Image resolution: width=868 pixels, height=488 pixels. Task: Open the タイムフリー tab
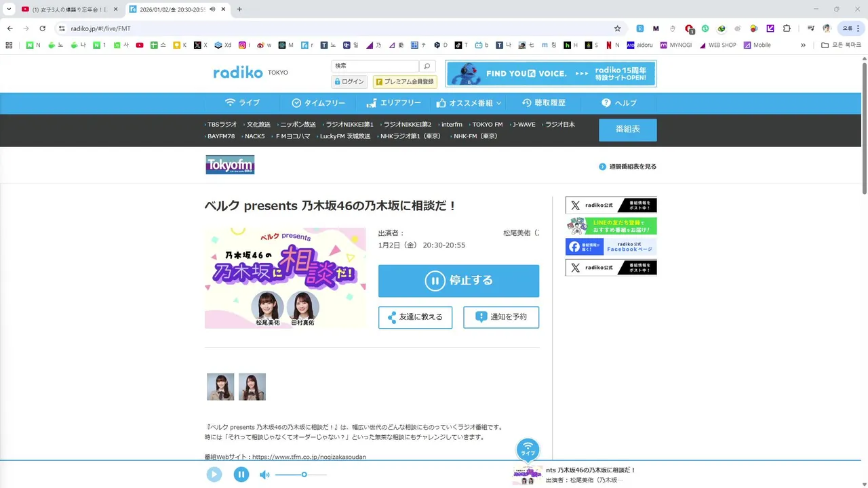click(x=318, y=103)
